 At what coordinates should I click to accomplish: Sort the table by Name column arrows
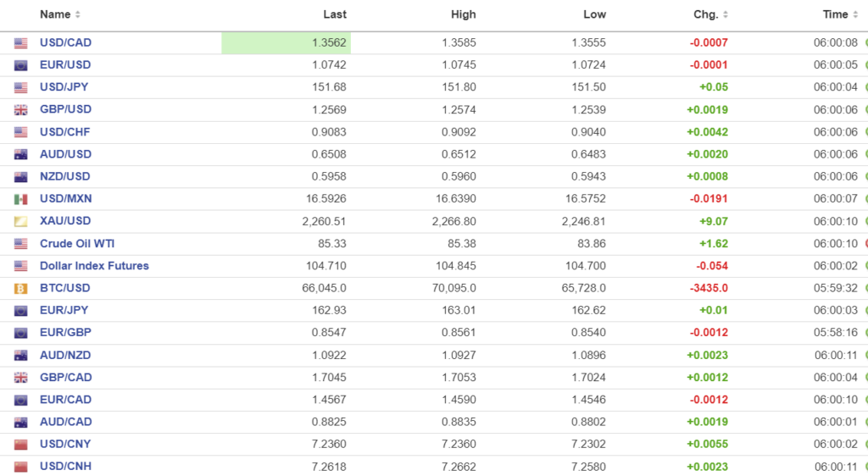pyautogui.click(x=78, y=14)
